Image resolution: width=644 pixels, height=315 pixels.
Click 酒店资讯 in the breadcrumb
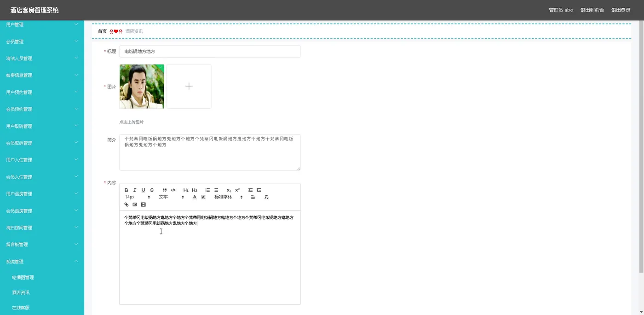point(134,31)
